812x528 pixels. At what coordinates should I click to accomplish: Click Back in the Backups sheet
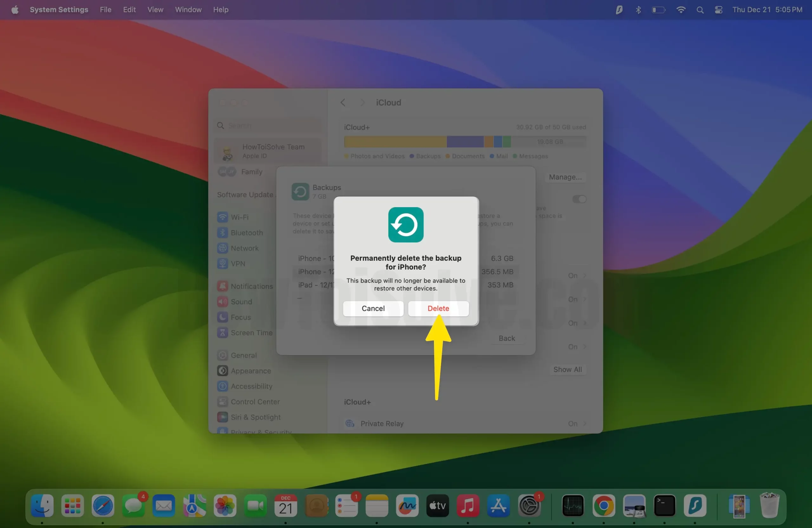[x=507, y=338]
